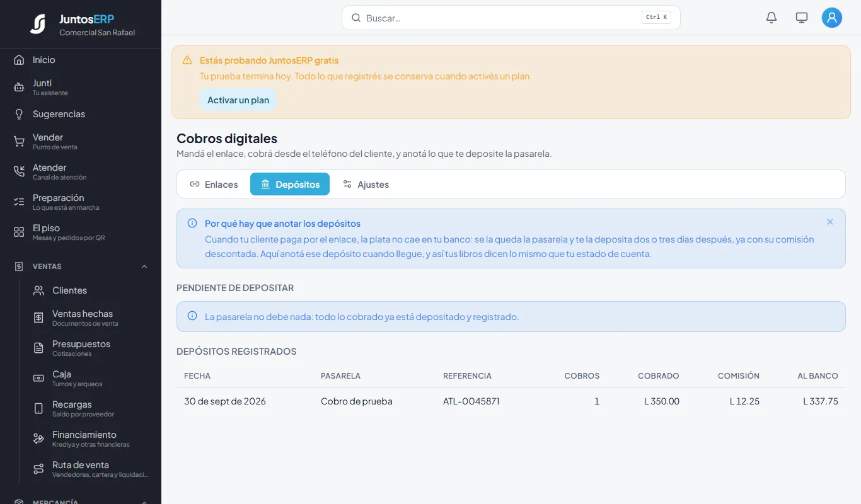Viewport: 861px width, 504px height.
Task: Open the user profile avatar
Action: pos(832,18)
